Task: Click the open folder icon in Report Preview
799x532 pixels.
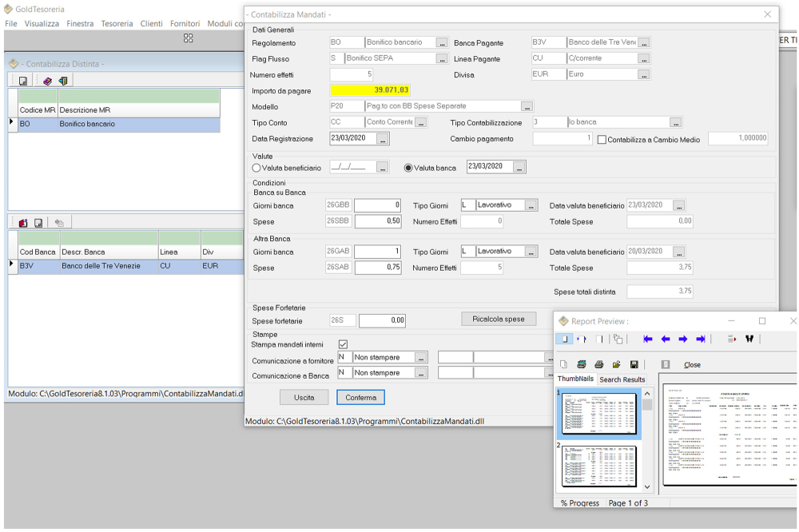Action: [616, 364]
